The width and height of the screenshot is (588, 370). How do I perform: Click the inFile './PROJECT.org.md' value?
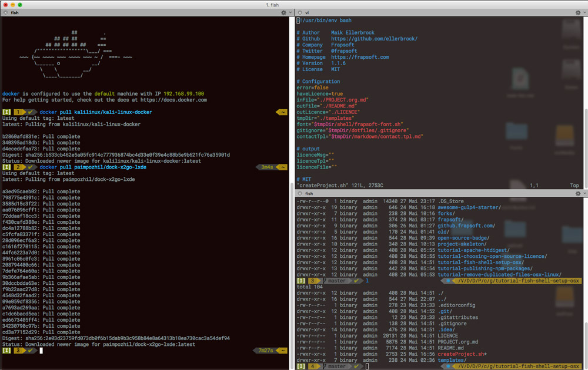click(x=343, y=100)
